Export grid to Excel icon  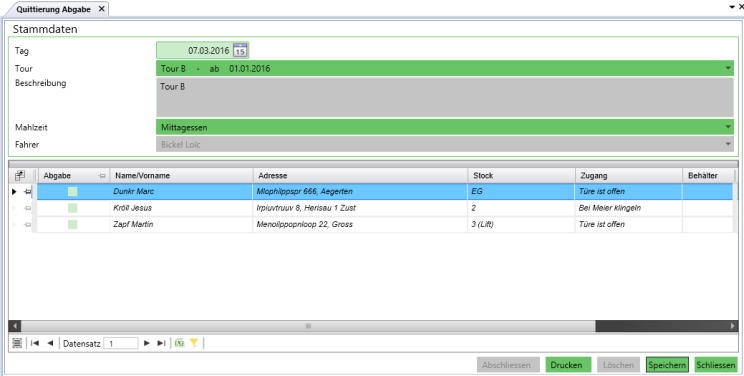click(x=179, y=343)
